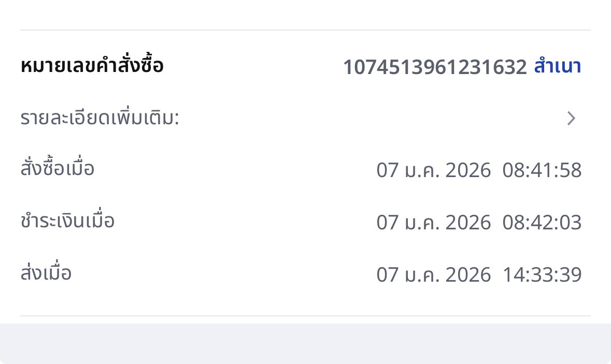
Task: Select the shipping date in ส่งเมื่อ row
Action: pyautogui.click(x=433, y=274)
